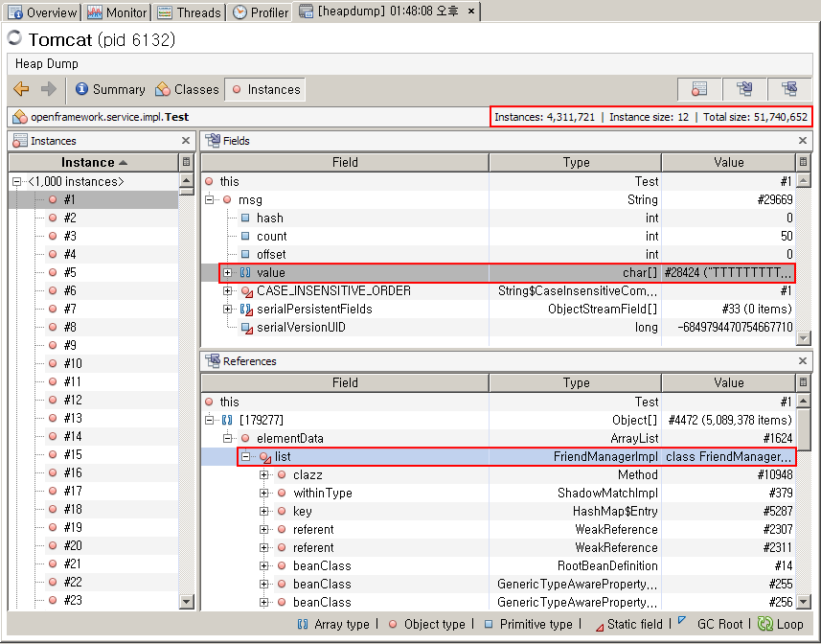Close the Fields panel

click(803, 140)
